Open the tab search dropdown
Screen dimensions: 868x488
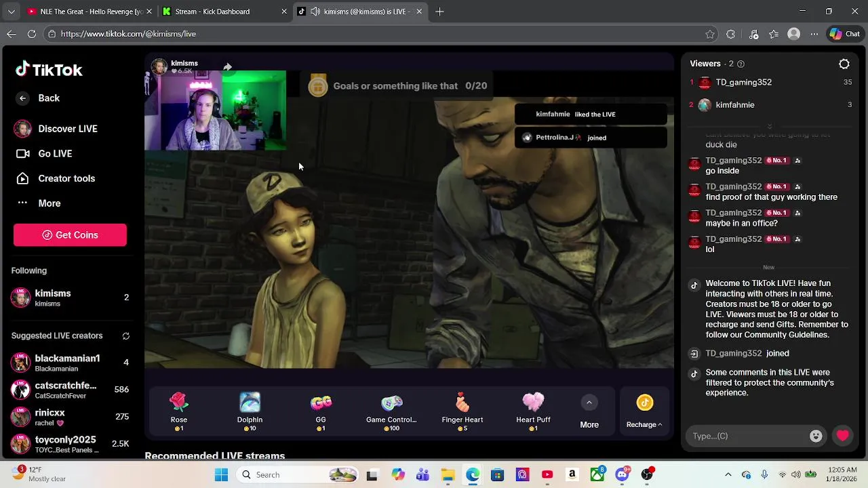click(x=11, y=12)
